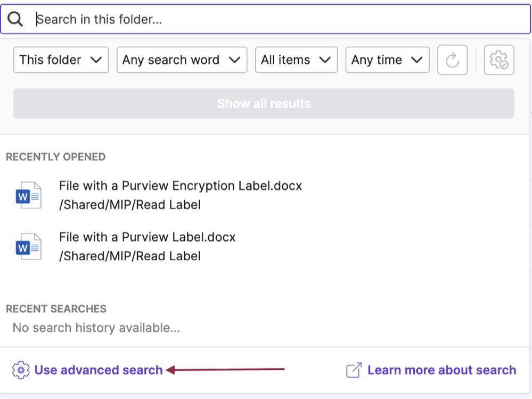Viewport: 532px width, 399px height.
Task: Click the refresh search results icon
Action: [452, 60]
